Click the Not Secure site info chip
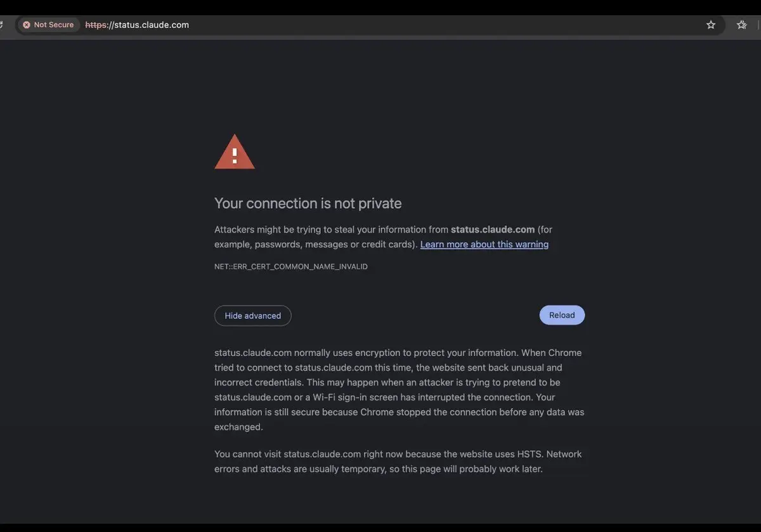 coord(48,25)
